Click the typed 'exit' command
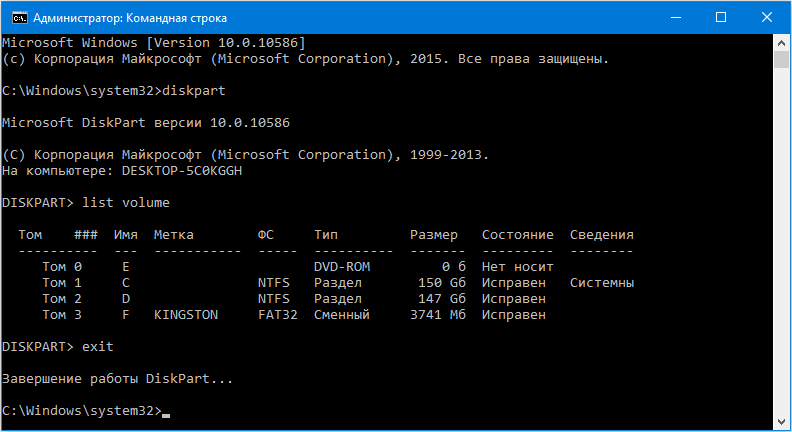This screenshot has height=432, width=792. [x=97, y=347]
